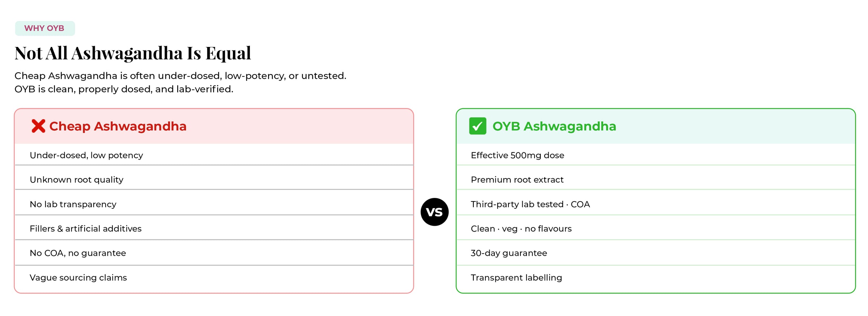Select the WHY OYB tag label
The image size is (868, 316).
coord(45,28)
